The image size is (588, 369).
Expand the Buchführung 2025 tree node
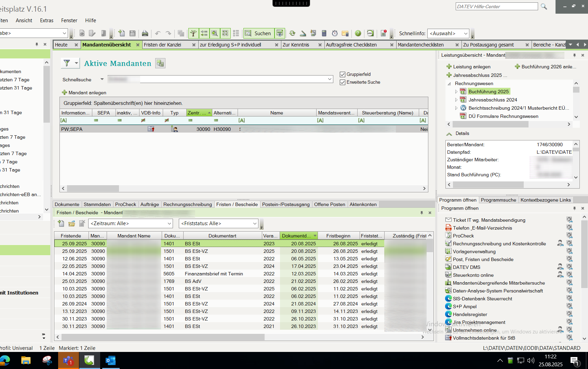pos(456,92)
